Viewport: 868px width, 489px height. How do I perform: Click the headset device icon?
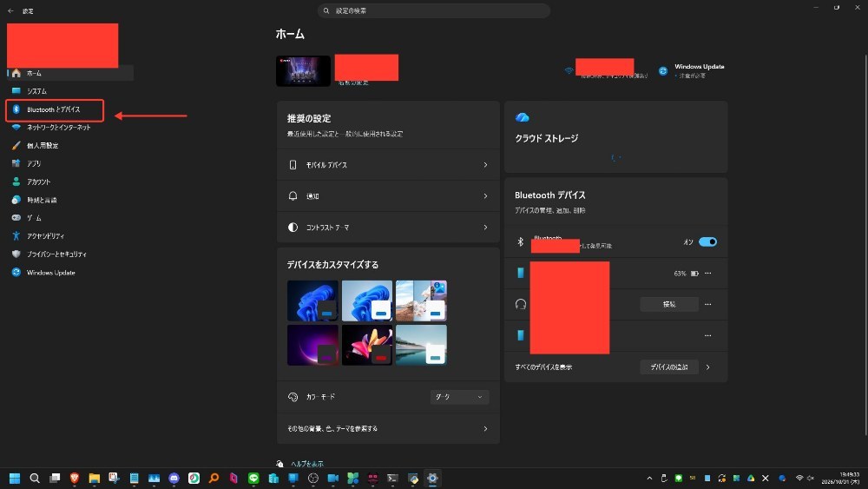(520, 305)
